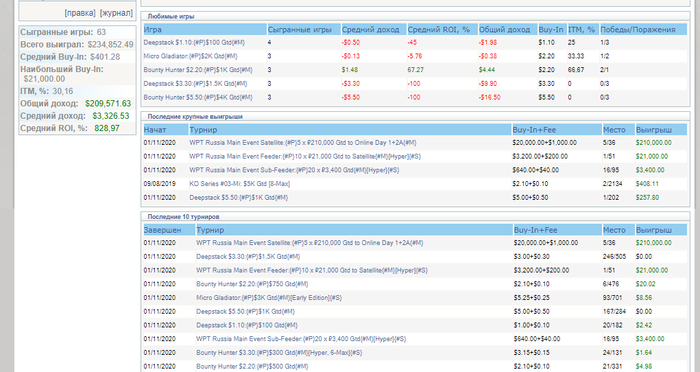Sort by Средний доход column header

(371, 30)
